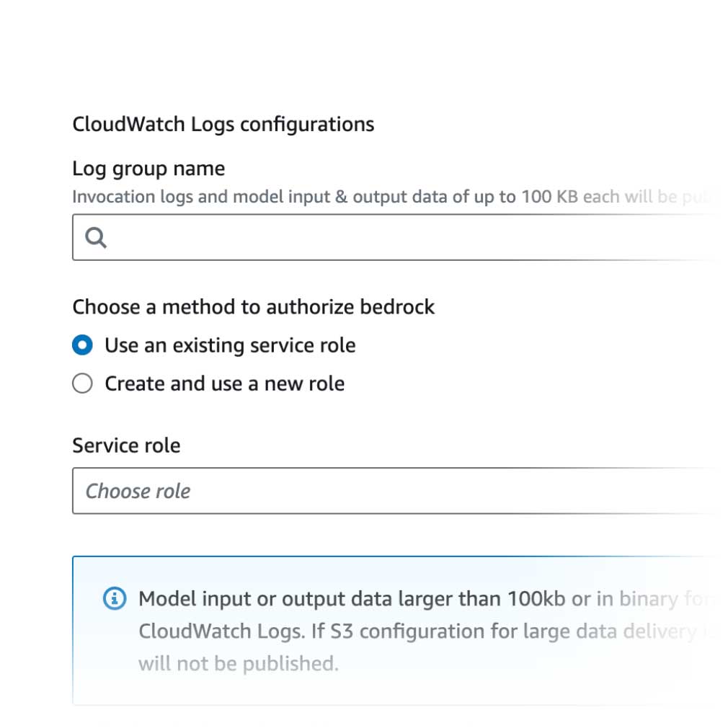Click the "Create and use a new role" label
Screen dimensions: 728x728
tap(224, 383)
